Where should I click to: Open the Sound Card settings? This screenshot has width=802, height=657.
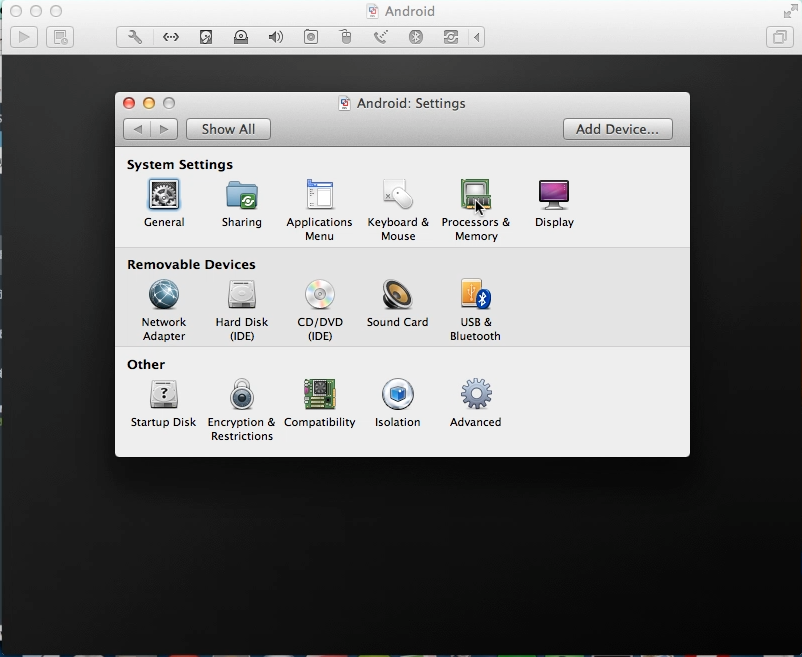[397, 304]
